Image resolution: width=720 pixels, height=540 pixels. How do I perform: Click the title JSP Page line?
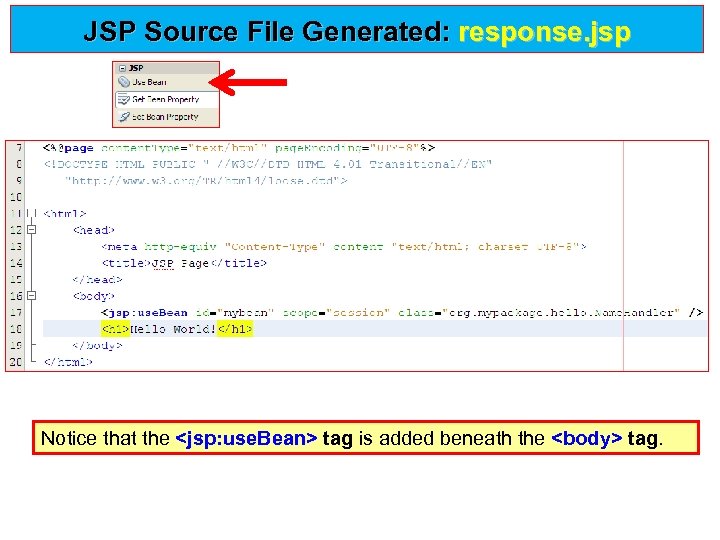click(x=184, y=263)
